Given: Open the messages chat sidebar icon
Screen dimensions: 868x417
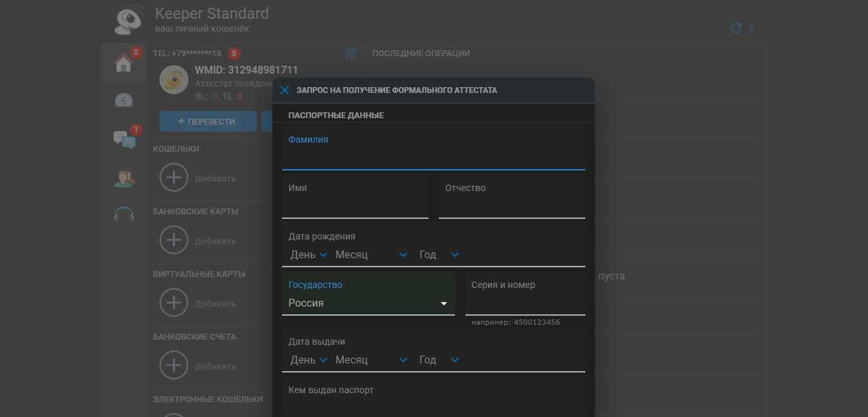Looking at the screenshot, I should pos(124,139).
